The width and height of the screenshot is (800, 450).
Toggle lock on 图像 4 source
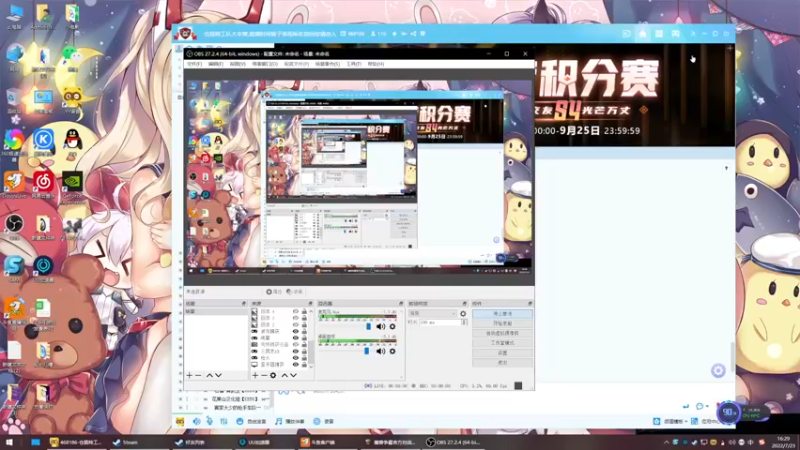click(x=304, y=311)
